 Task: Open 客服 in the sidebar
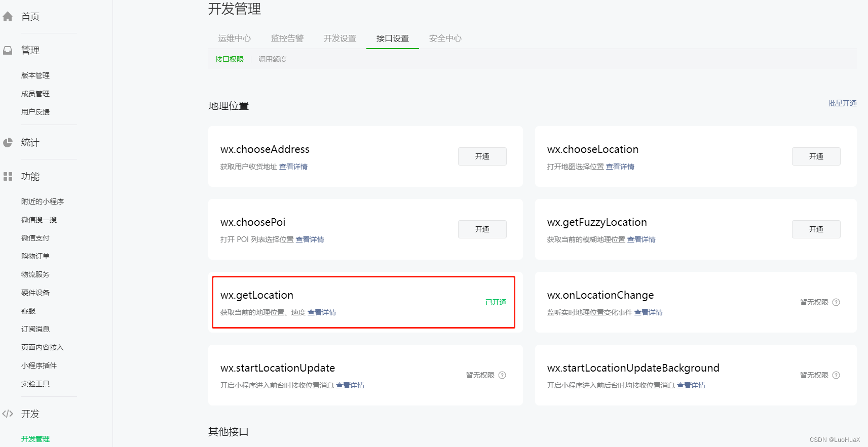coord(28,311)
